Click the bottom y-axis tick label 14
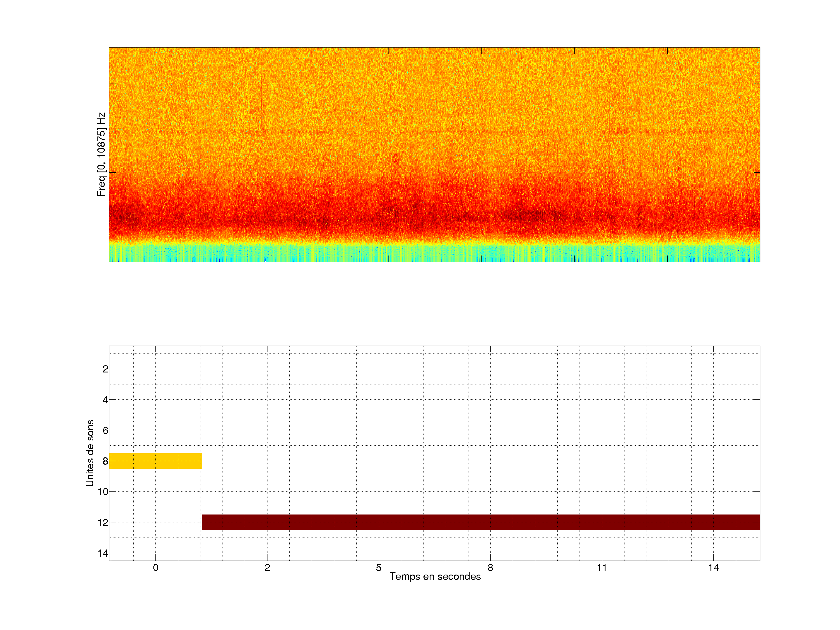840x630 pixels. [103, 553]
